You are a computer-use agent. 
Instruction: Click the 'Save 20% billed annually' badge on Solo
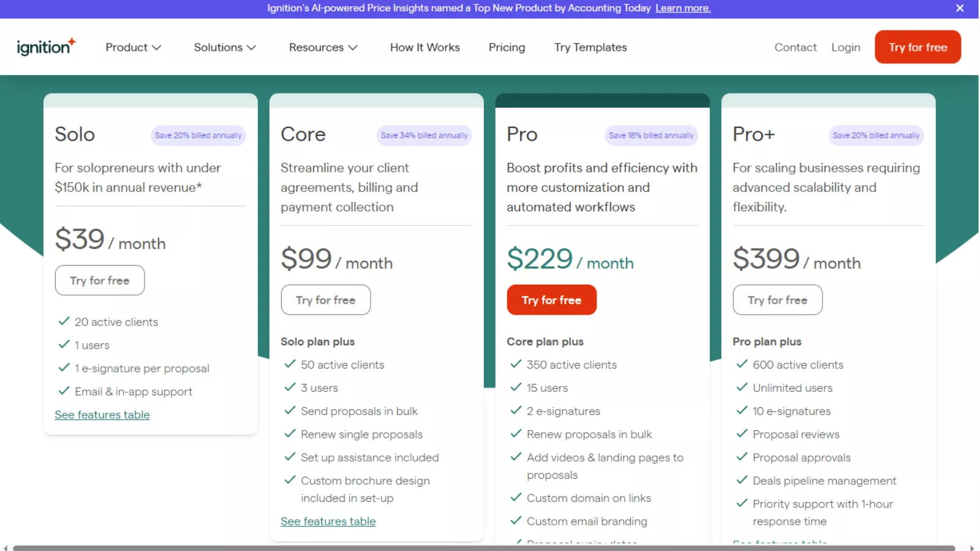[198, 135]
